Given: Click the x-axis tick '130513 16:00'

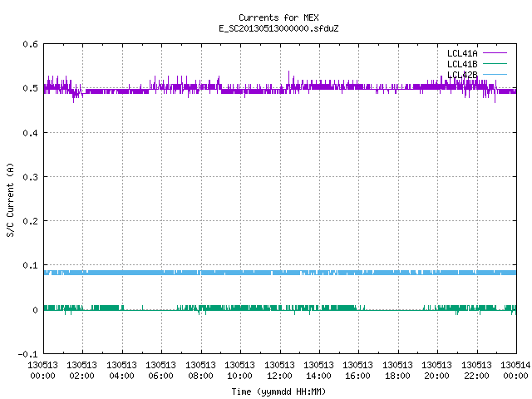Looking at the screenshot, I should (x=358, y=371).
